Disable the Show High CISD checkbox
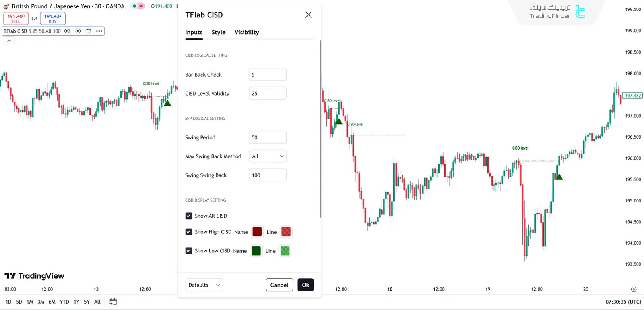644x310 pixels. click(189, 232)
